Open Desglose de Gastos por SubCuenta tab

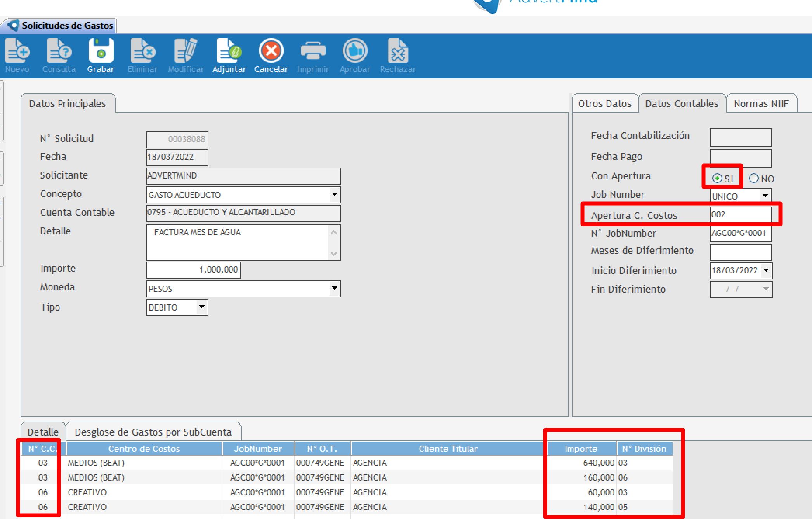153,432
